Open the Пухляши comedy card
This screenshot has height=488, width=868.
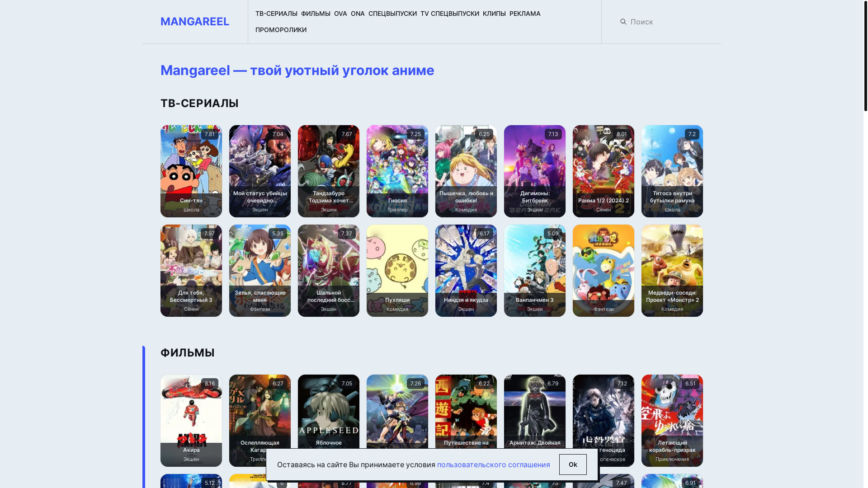pos(397,271)
